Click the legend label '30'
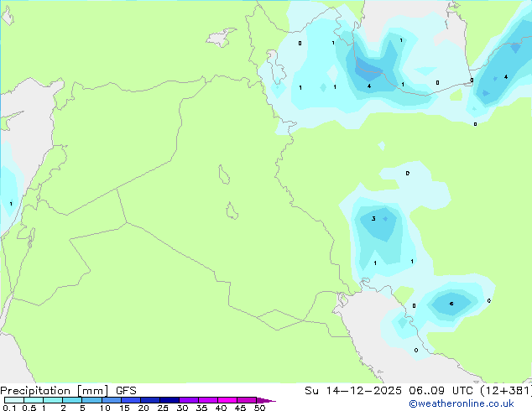This screenshot has width=532, height=411. [x=182, y=408]
